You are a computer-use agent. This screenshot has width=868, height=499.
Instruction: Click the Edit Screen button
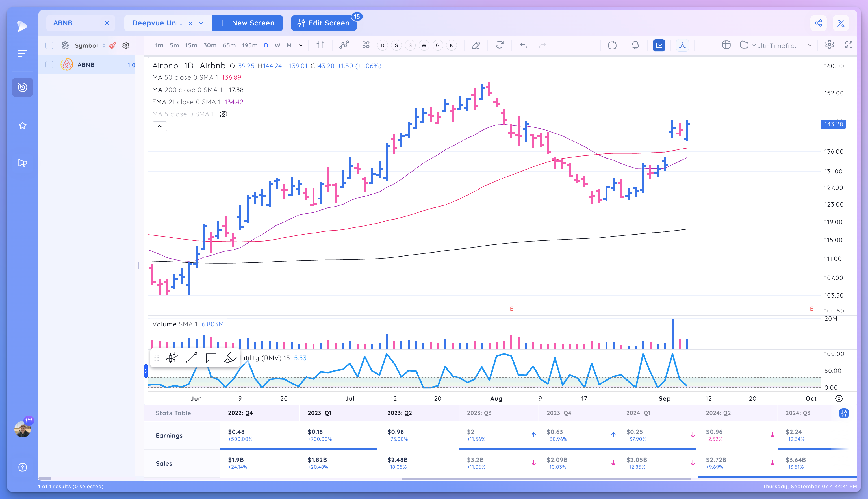point(324,23)
